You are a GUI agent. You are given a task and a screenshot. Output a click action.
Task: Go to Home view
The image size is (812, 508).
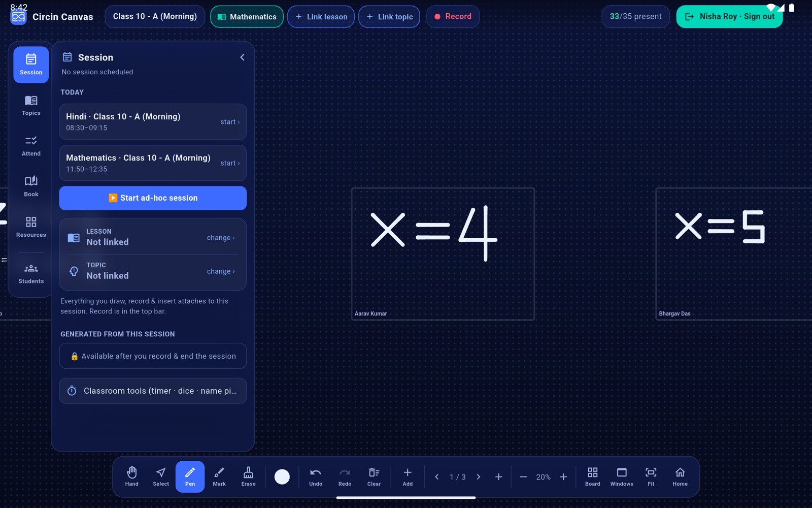(x=680, y=477)
